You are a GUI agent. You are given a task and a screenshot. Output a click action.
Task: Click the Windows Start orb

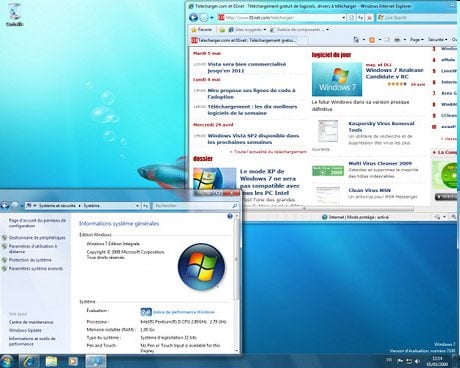6,361
